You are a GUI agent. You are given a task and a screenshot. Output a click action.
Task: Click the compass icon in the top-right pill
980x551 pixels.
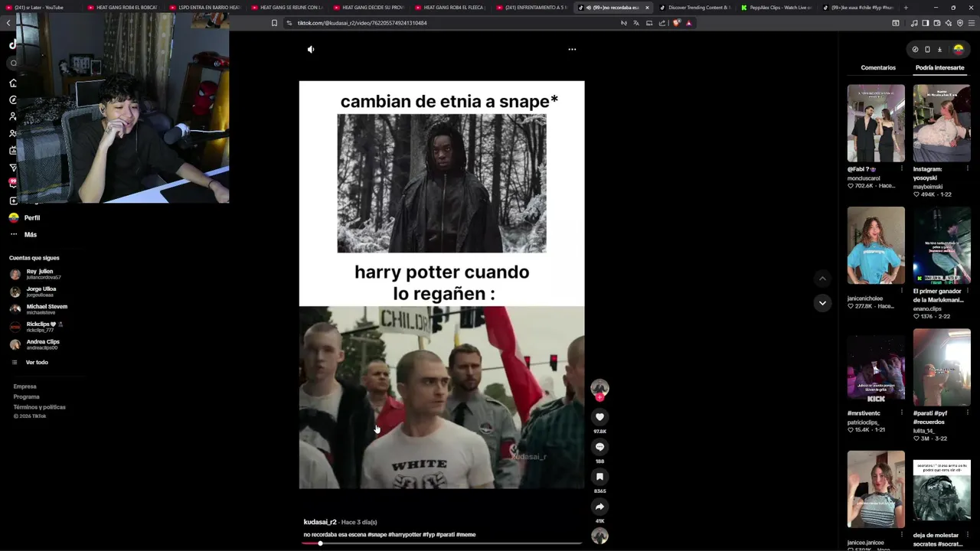(x=915, y=49)
